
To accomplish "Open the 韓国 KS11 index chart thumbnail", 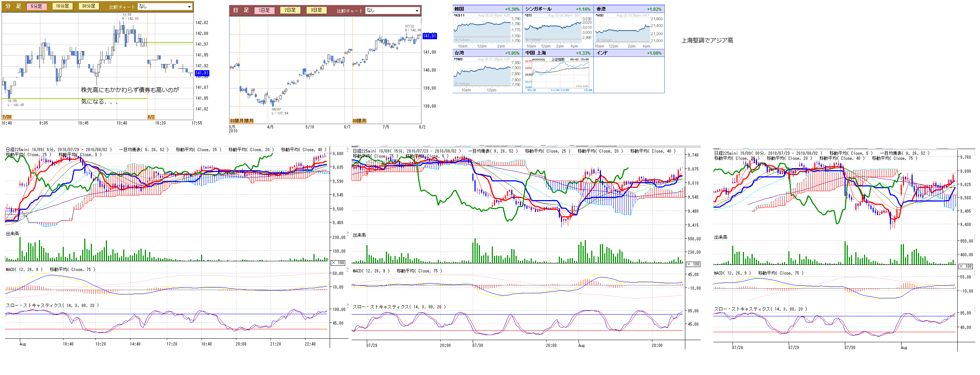I will [482, 30].
